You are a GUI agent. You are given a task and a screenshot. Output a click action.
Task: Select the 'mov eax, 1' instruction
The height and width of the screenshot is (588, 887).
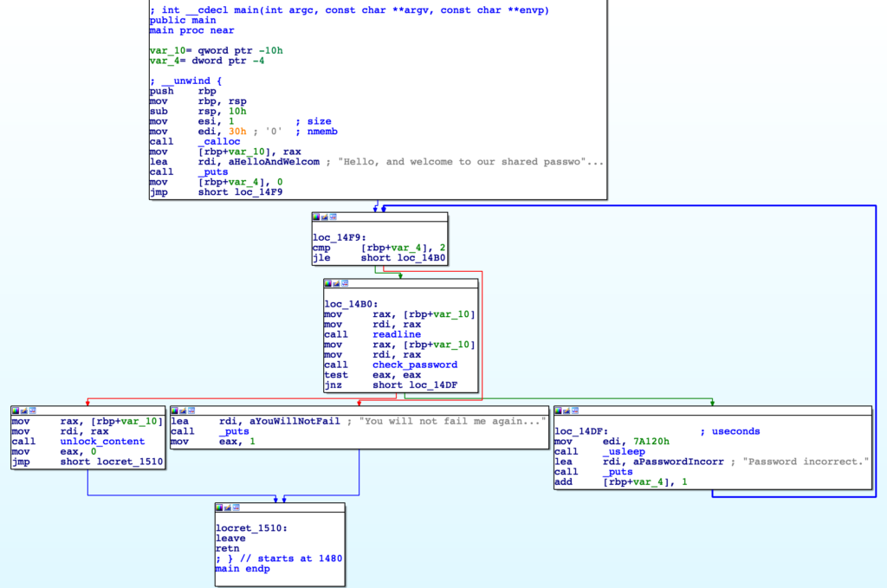point(213,442)
